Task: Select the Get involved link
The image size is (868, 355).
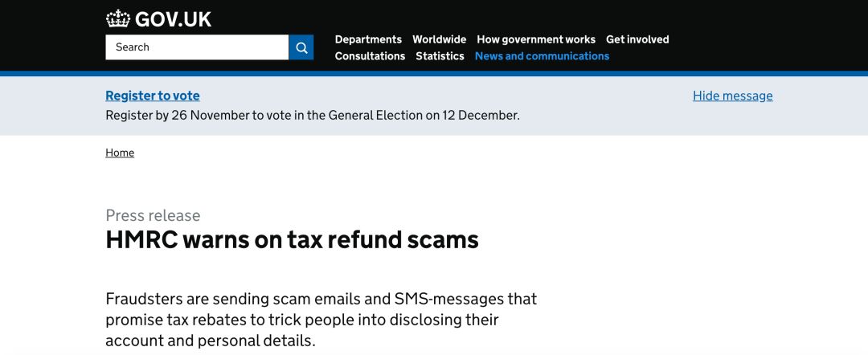Action: point(637,39)
